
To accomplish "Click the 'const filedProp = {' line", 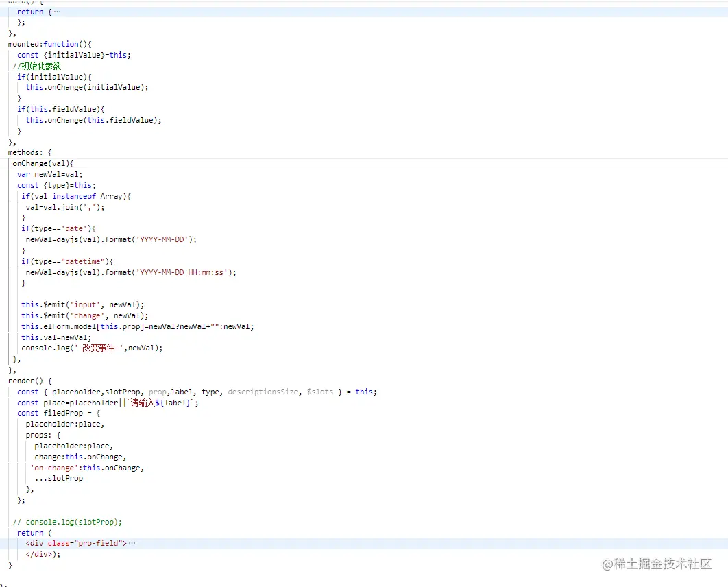I will point(58,414).
